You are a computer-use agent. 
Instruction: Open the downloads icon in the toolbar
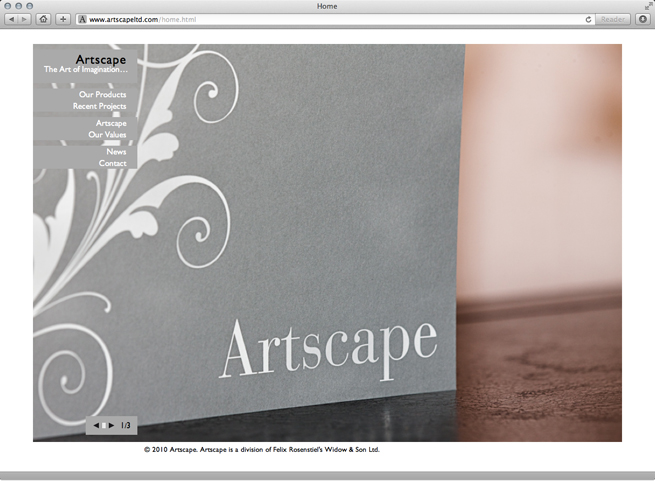[x=643, y=19]
